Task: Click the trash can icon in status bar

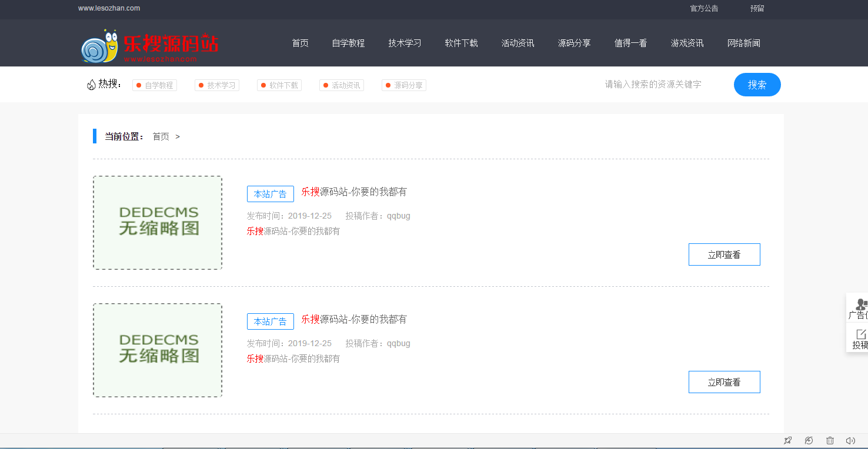Action: point(830,441)
